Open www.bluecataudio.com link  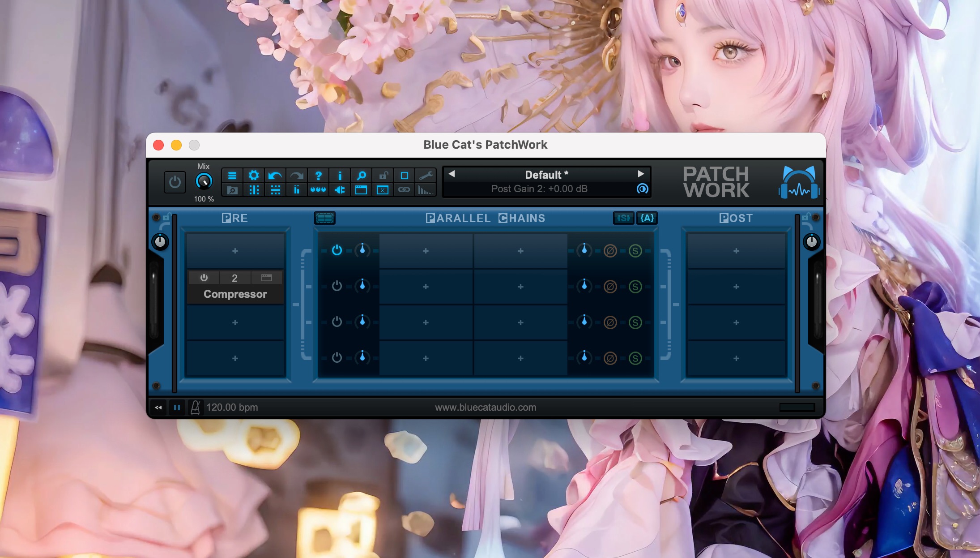pos(486,407)
